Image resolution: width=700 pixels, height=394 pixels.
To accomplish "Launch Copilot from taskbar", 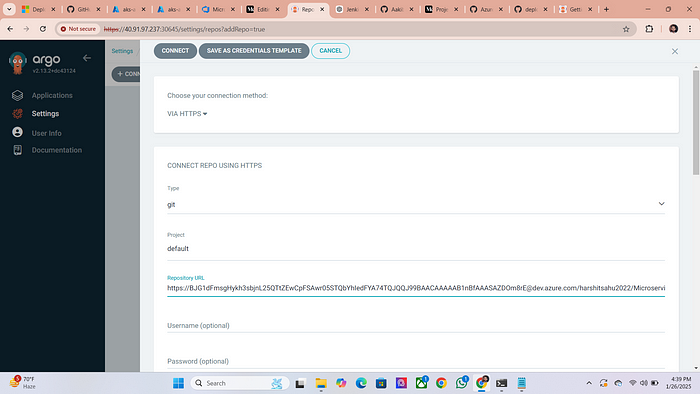I will [x=341, y=383].
